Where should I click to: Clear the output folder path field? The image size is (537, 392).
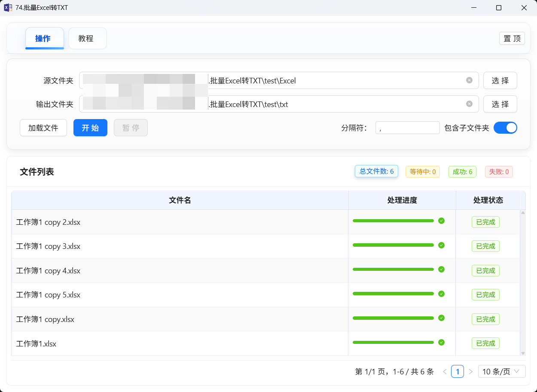point(469,104)
